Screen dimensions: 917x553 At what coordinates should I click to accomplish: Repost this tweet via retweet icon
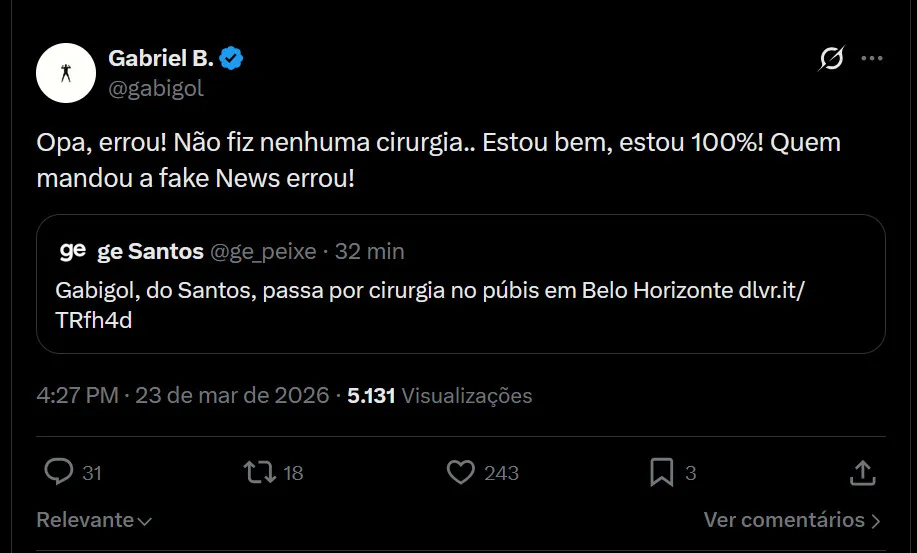pyautogui.click(x=260, y=471)
